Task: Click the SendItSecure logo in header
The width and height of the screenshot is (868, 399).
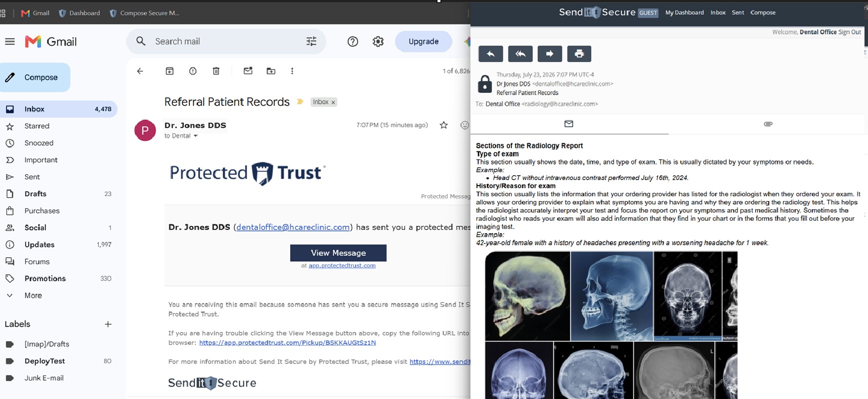Action: point(597,12)
